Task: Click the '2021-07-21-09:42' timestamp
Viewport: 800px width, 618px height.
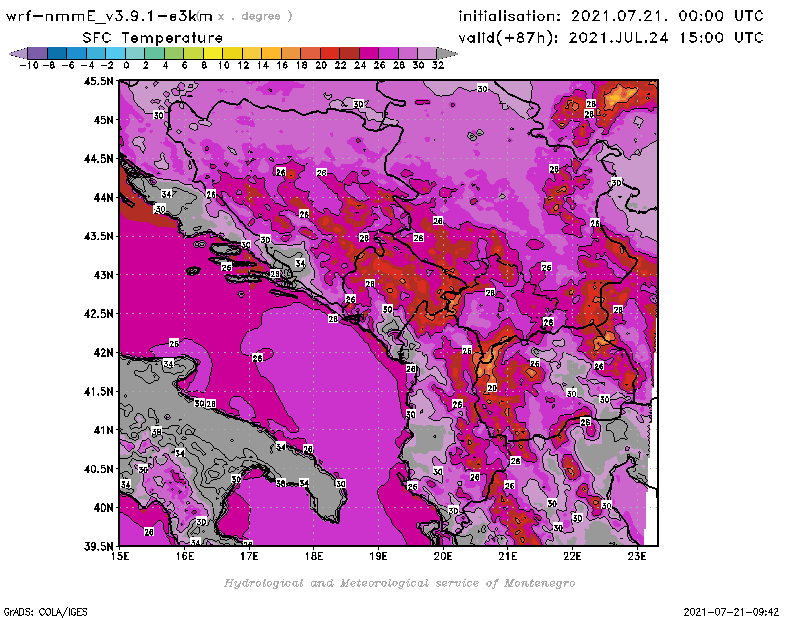Action: pos(731,612)
